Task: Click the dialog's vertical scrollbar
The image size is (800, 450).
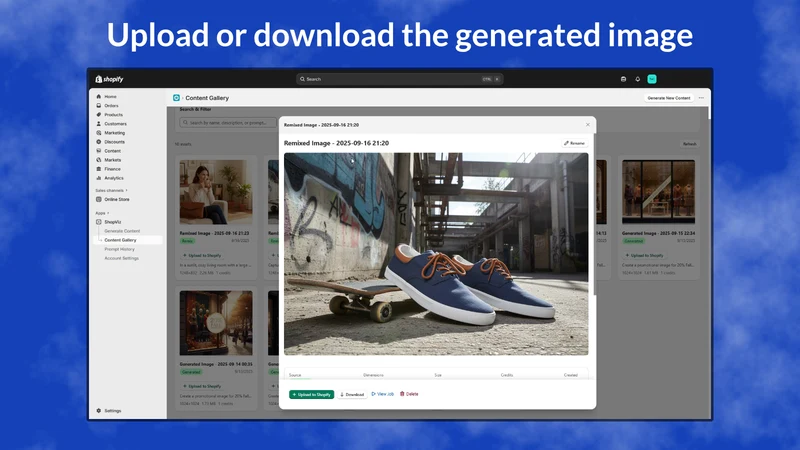Action: pos(594,214)
